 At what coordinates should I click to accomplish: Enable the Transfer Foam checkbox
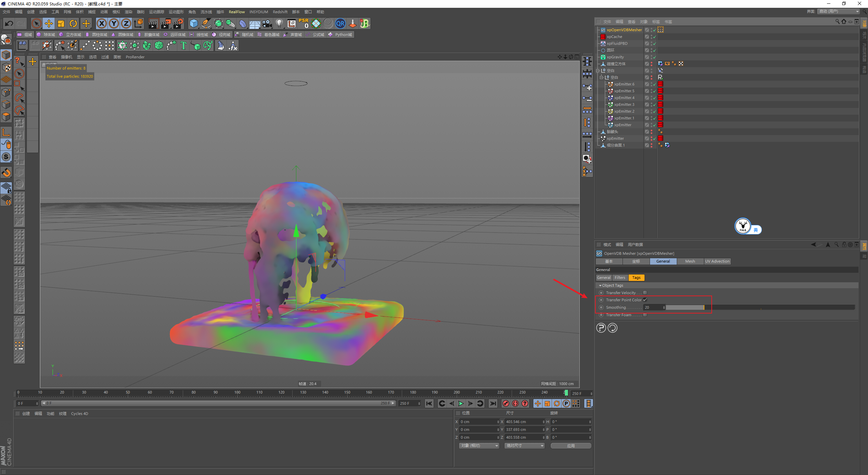[645, 315]
